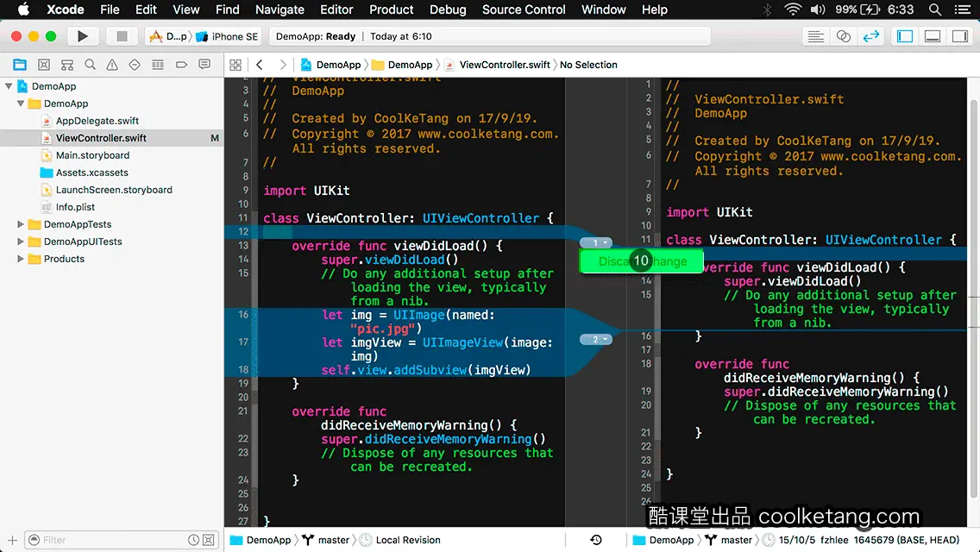
Task: Choose iPhone SE run destination
Action: [227, 36]
